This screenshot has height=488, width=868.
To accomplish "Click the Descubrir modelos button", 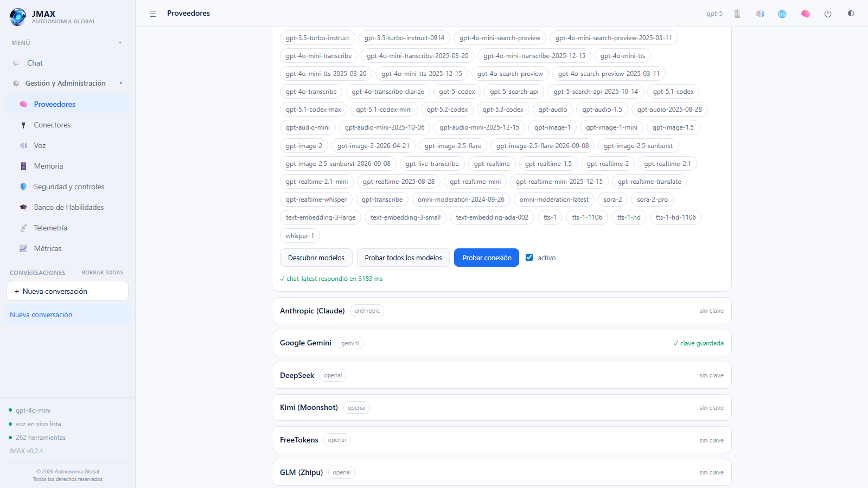I will click(x=316, y=258).
